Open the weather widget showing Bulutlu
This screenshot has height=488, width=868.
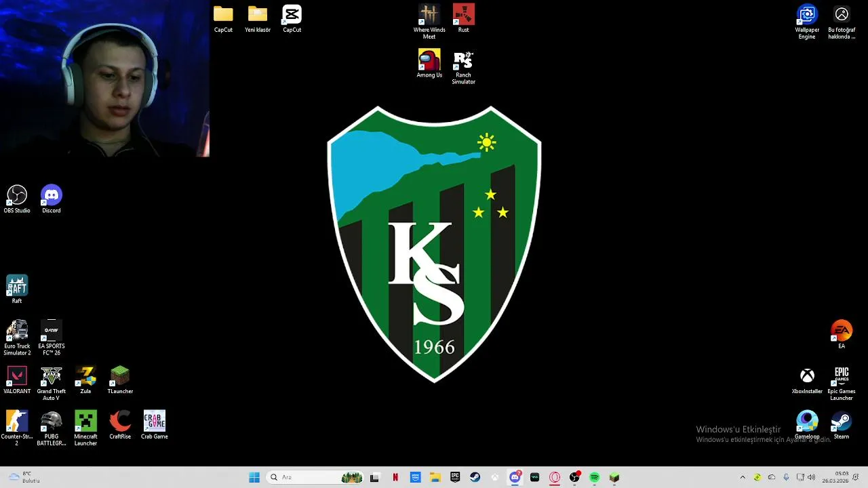(x=24, y=478)
